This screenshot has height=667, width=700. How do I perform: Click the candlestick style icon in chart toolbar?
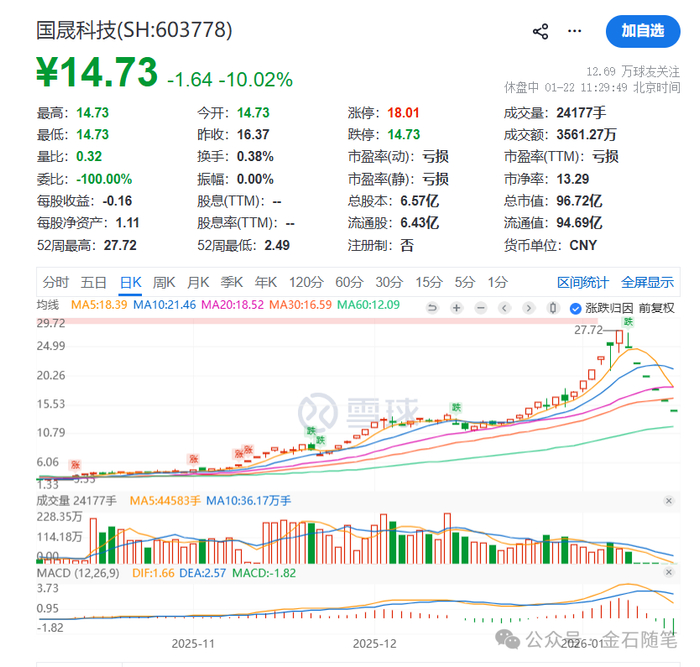click(553, 308)
